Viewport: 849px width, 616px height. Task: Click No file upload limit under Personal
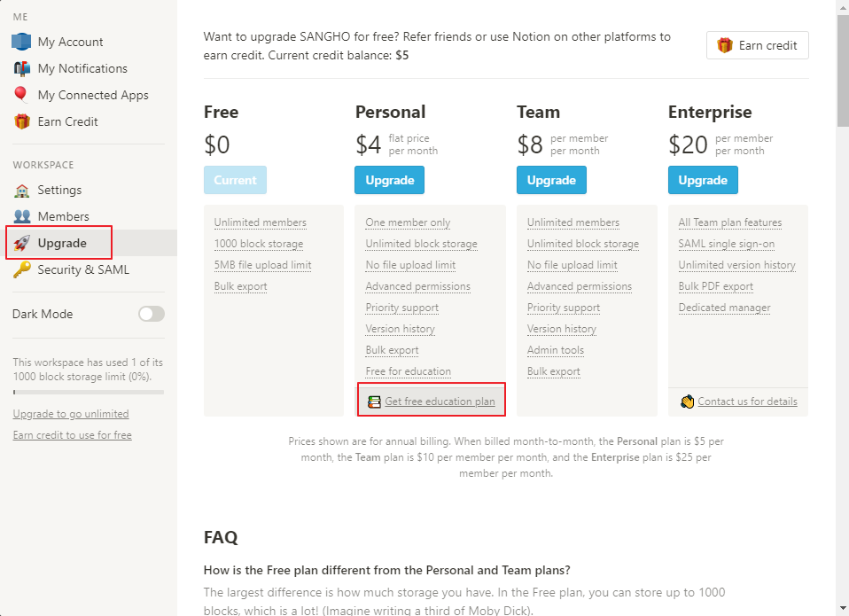point(410,265)
